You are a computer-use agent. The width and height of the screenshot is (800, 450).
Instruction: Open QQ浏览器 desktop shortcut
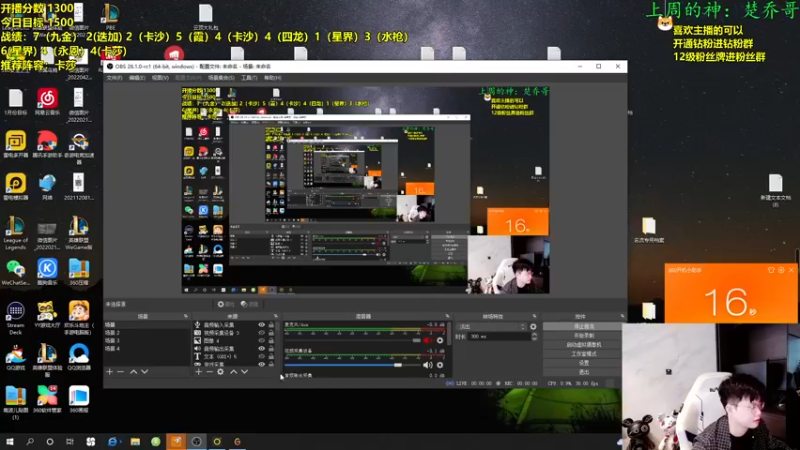click(79, 357)
